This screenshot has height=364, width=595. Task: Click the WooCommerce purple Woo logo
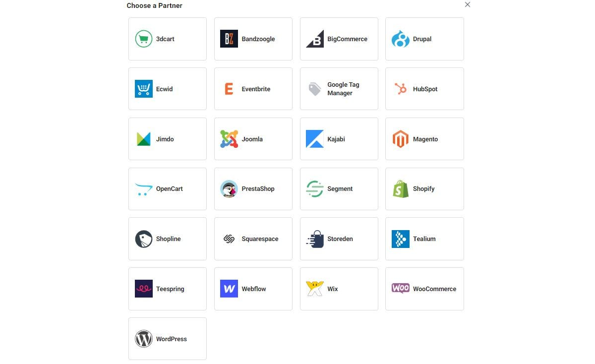pos(401,288)
